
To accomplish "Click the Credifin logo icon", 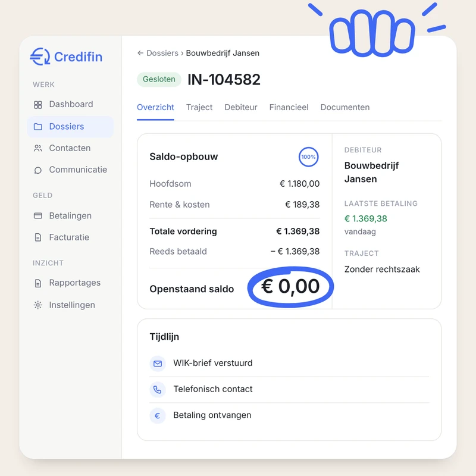I will [40, 57].
